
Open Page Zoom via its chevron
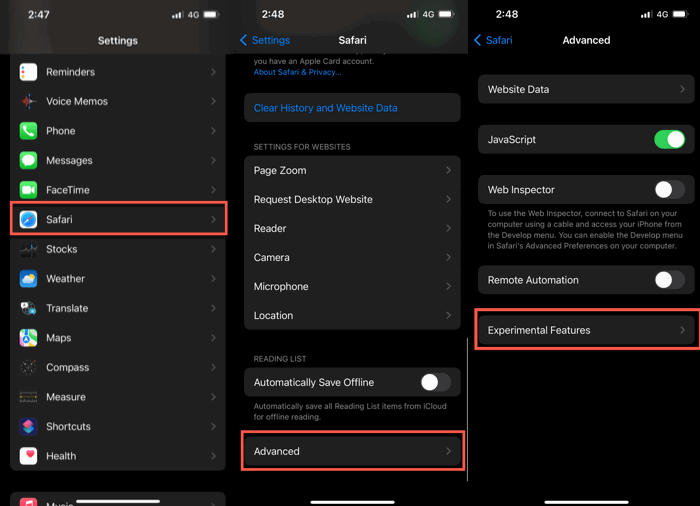[x=448, y=170]
